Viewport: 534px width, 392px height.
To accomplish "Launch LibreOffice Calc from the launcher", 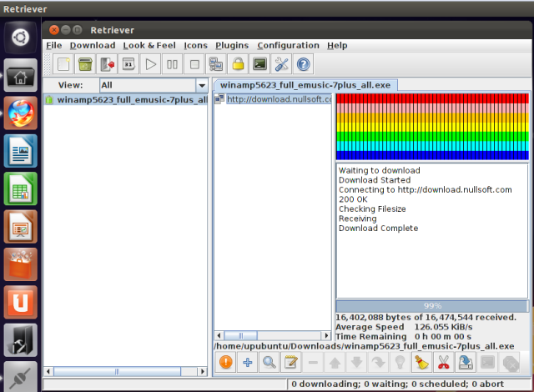I will point(20,188).
